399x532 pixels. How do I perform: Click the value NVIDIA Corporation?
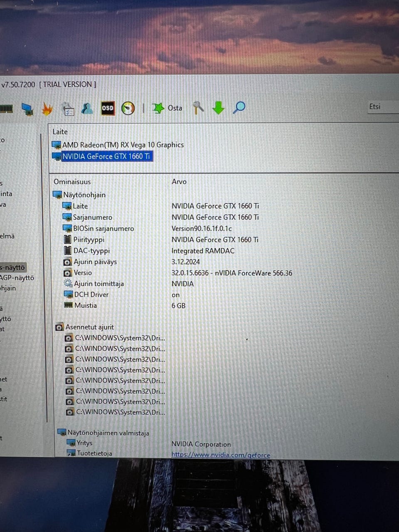pos(201,444)
